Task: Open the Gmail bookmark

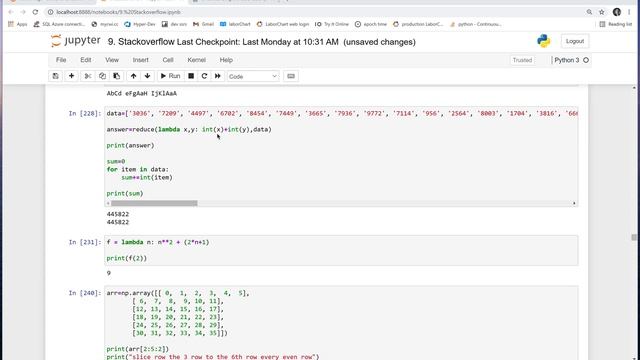Action: [203, 24]
